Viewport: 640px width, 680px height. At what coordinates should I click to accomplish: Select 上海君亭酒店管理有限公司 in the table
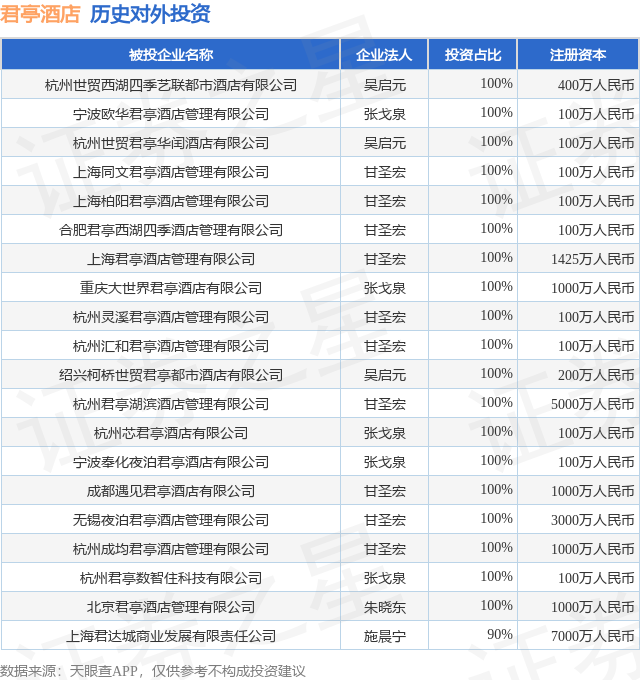(x=171, y=259)
